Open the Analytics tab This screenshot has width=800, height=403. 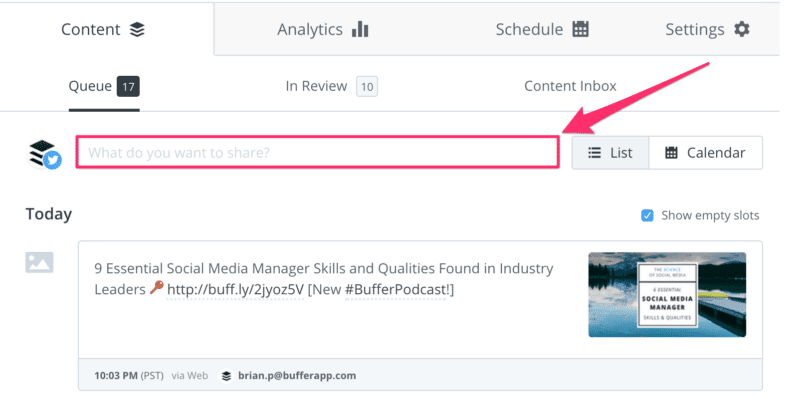point(322,29)
